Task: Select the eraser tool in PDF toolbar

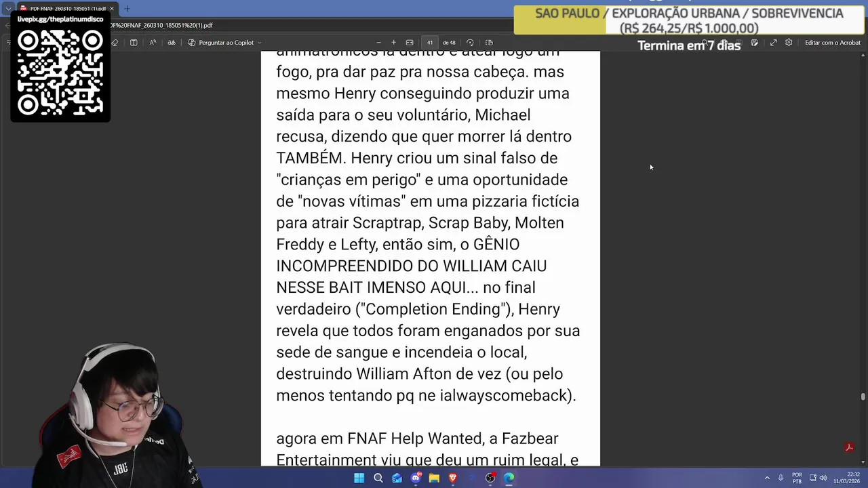Action: click(x=115, y=43)
